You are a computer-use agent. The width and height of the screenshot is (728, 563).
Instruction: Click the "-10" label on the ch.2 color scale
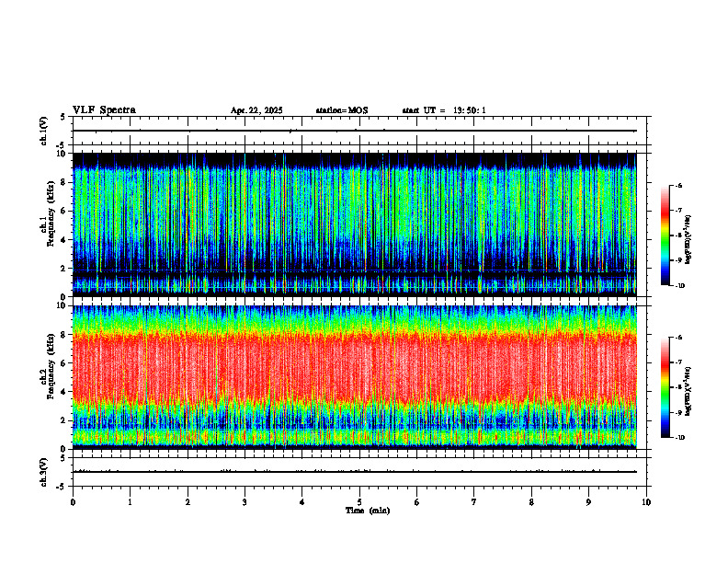[x=679, y=438]
